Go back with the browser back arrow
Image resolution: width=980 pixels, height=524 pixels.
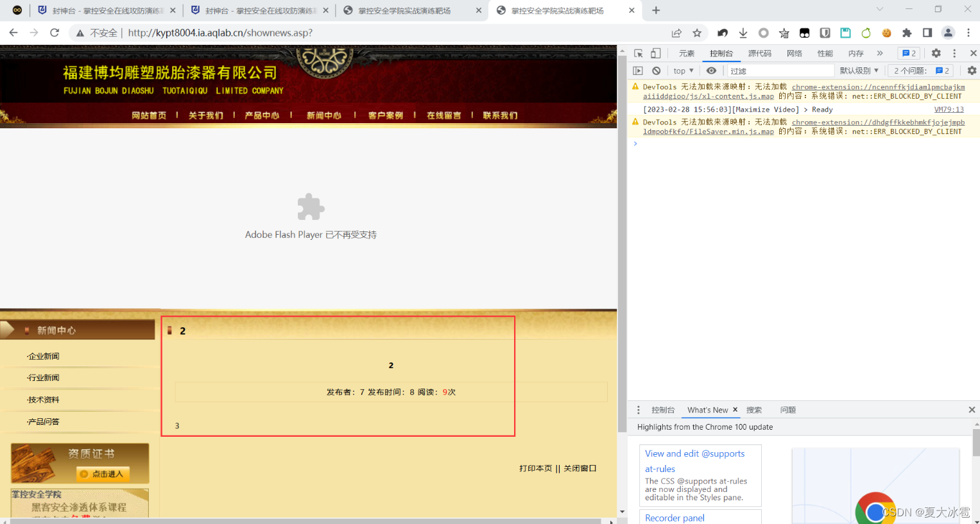click(13, 33)
